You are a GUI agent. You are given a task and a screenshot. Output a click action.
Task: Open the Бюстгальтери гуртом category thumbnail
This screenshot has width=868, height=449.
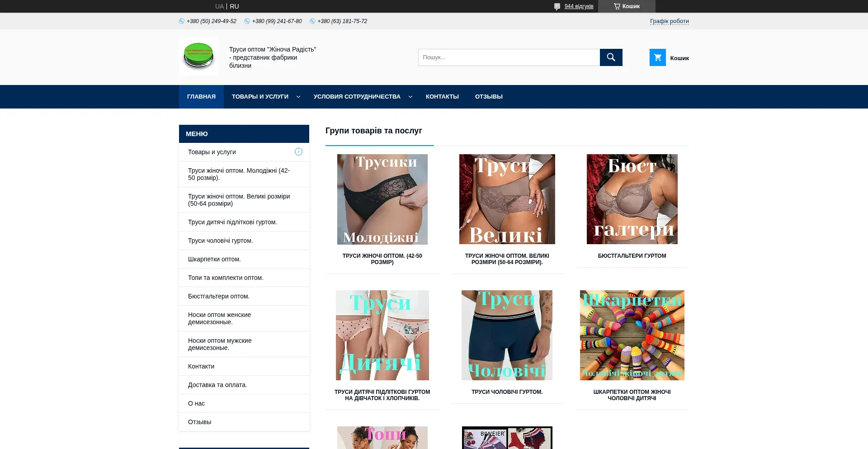coord(632,199)
